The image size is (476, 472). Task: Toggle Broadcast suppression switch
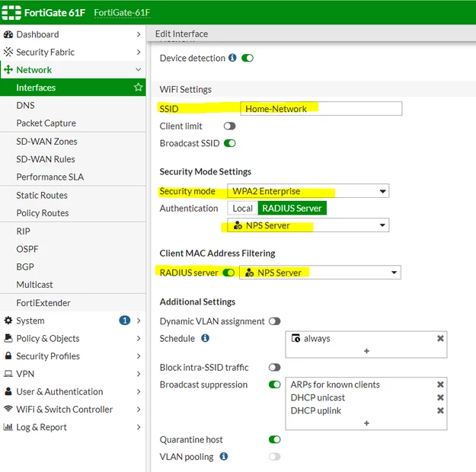[274, 384]
